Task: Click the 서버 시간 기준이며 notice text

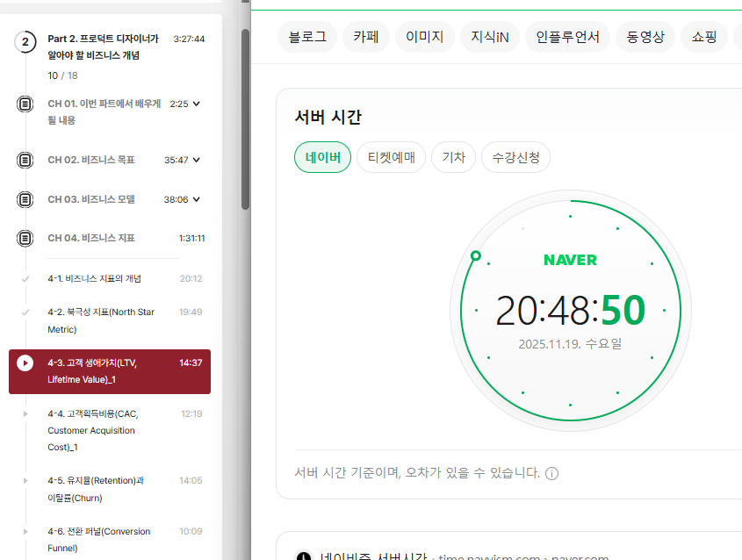Action: pos(417,472)
